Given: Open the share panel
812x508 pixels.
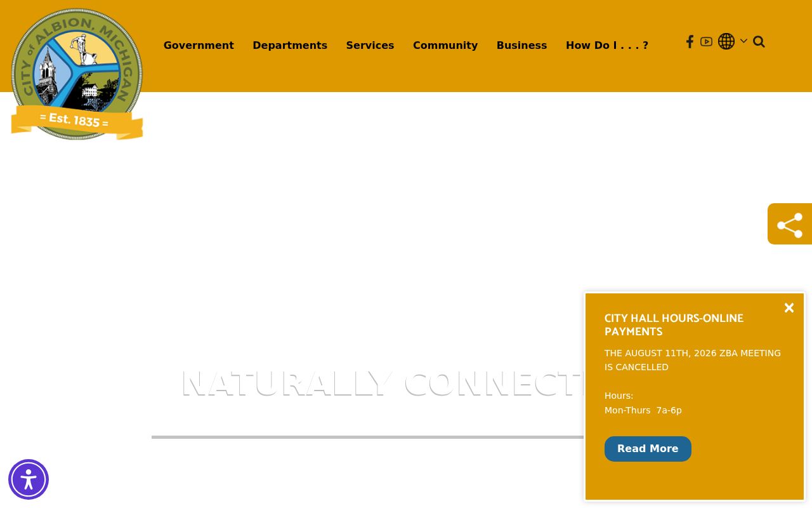Looking at the screenshot, I should coord(790,224).
